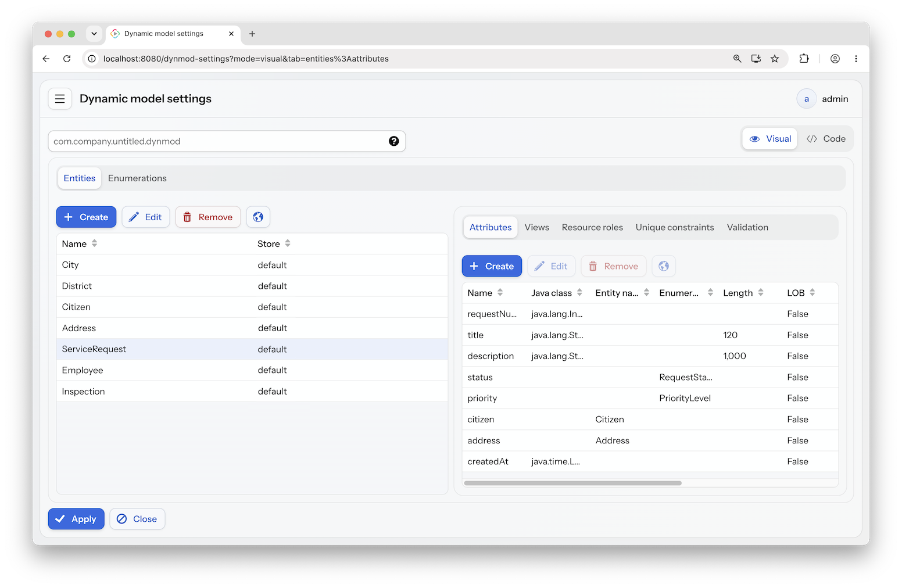Click the attributes Remove button
Image resolution: width=902 pixels, height=588 pixels.
[614, 266]
